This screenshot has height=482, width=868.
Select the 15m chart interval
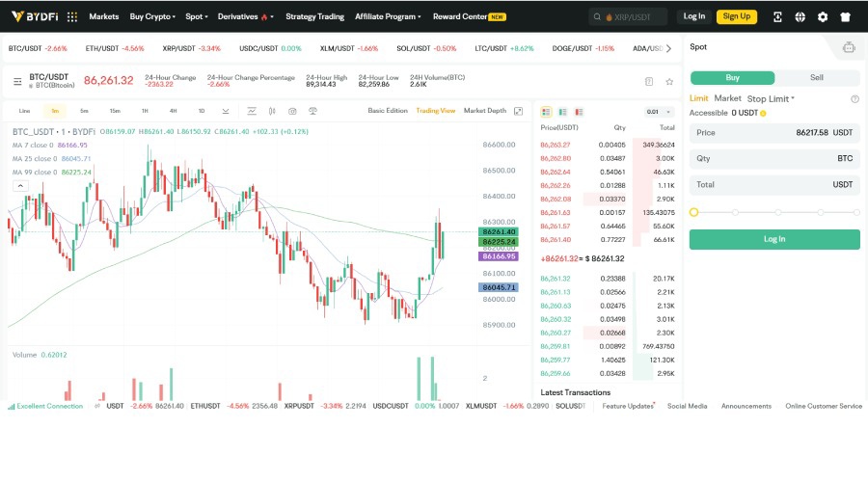[x=115, y=111]
